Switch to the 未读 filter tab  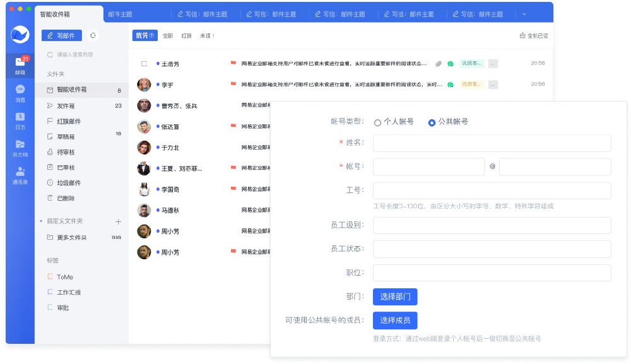[206, 36]
